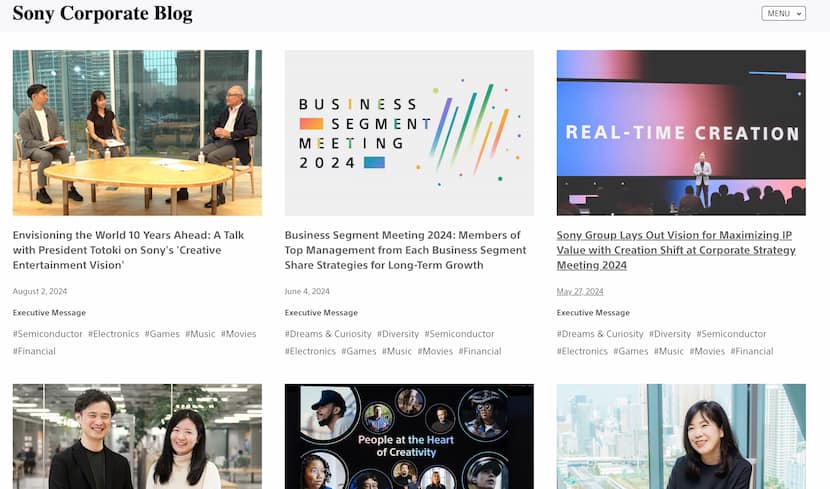Image resolution: width=830 pixels, height=489 pixels.
Task: Select Executive Message category under June 4 article
Action: (321, 313)
